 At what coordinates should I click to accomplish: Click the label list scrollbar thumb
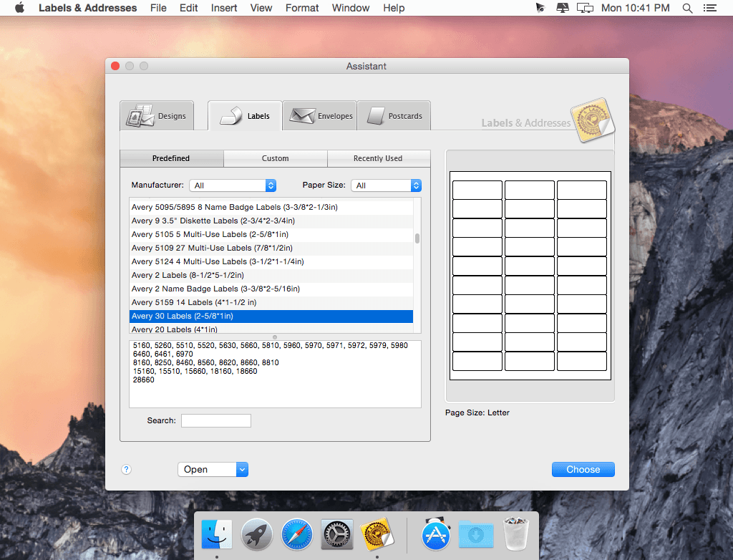click(417, 238)
